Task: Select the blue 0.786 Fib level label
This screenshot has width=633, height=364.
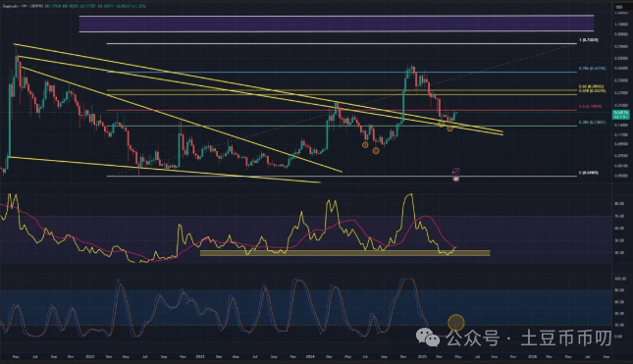Action: pyautogui.click(x=592, y=69)
